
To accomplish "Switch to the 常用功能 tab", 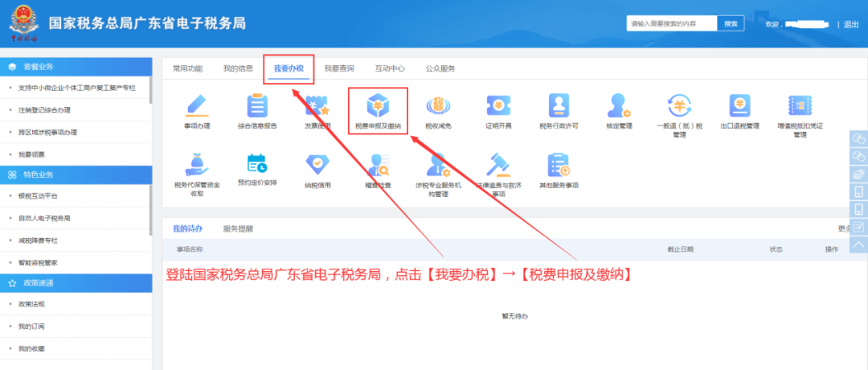I will tap(187, 68).
